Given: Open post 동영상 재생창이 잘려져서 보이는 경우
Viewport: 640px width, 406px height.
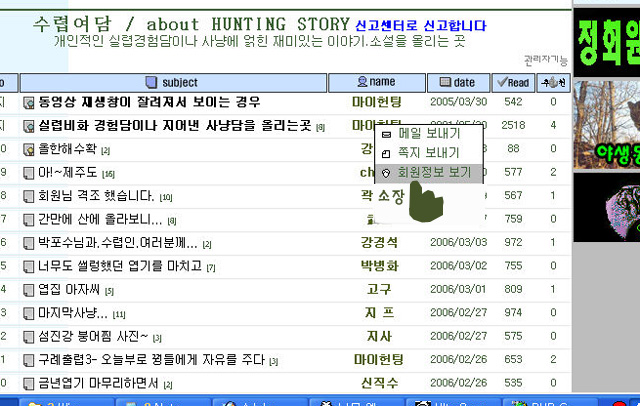Looking at the screenshot, I should [x=149, y=102].
